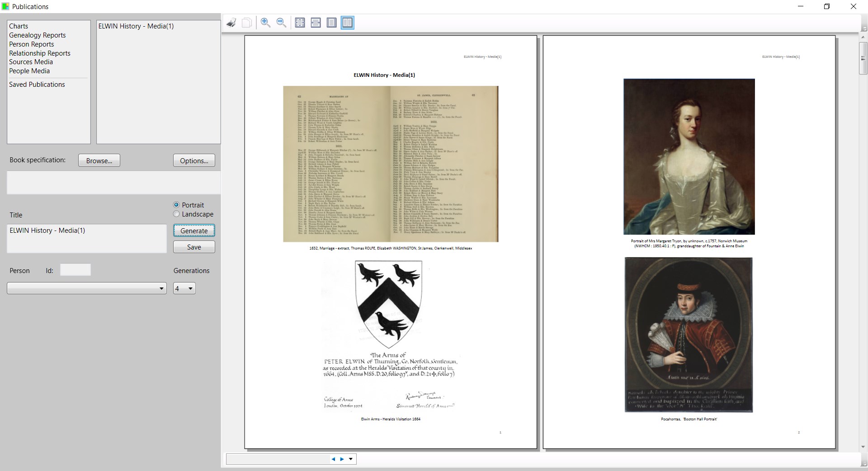Select Person Reports category
The image size is (868, 471).
(32, 44)
